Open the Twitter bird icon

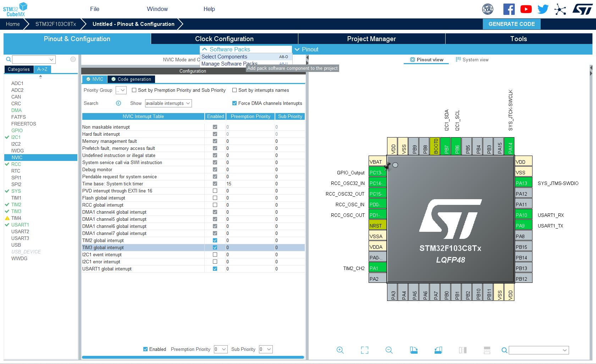[543, 9]
